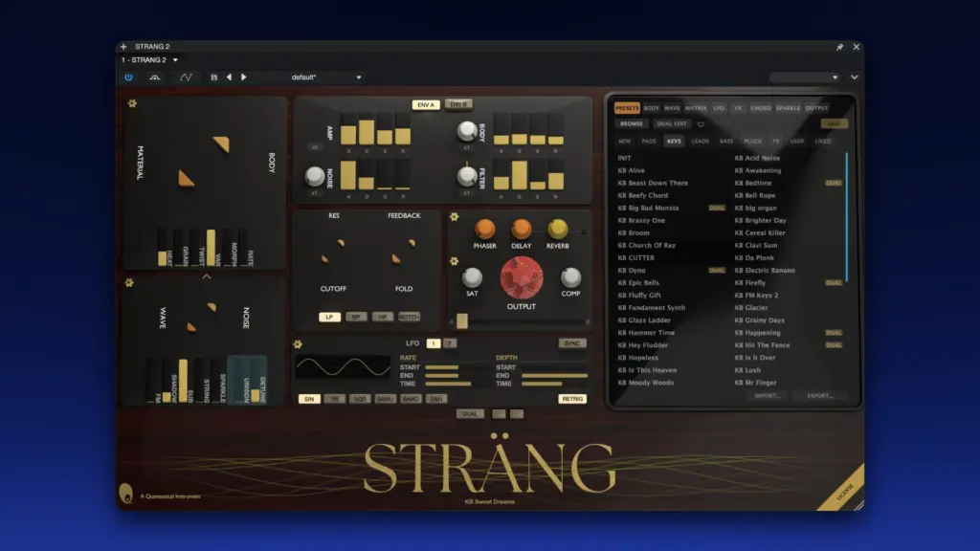The image size is (980, 551).
Task: Click the plus icon beside STRANG 2 title
Action: [123, 47]
